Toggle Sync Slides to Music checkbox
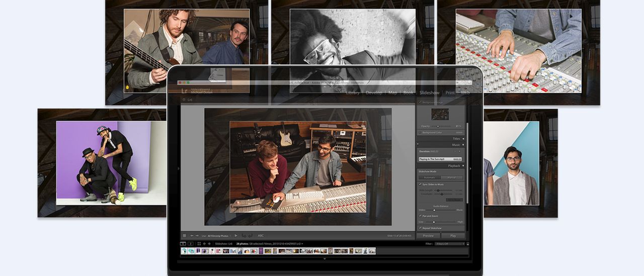644x276 pixels. click(420, 184)
